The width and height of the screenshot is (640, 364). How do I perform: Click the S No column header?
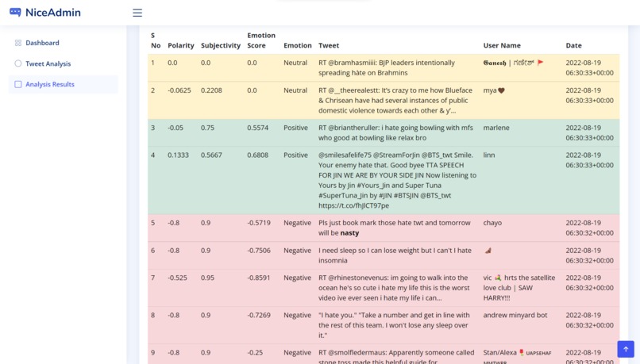pos(156,40)
